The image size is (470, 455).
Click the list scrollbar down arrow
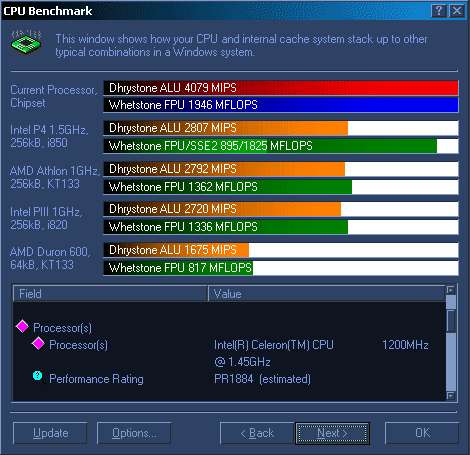(451, 396)
